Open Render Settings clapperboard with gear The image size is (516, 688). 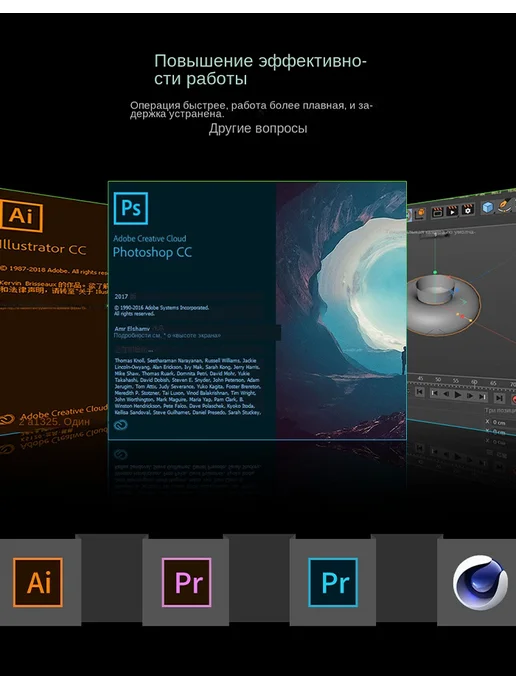pos(468,209)
